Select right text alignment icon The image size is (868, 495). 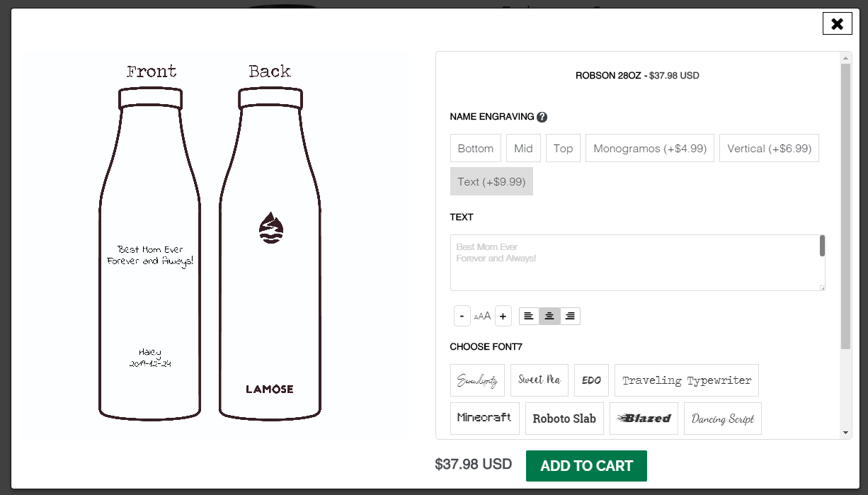[570, 316]
